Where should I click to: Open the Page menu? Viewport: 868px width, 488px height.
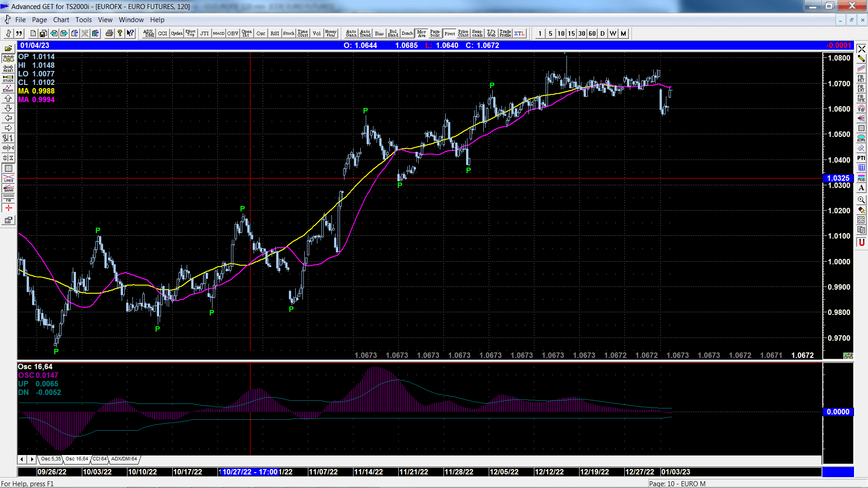point(39,20)
